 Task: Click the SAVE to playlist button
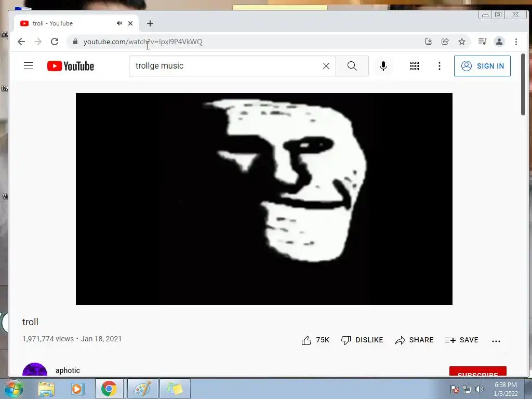[461, 340]
